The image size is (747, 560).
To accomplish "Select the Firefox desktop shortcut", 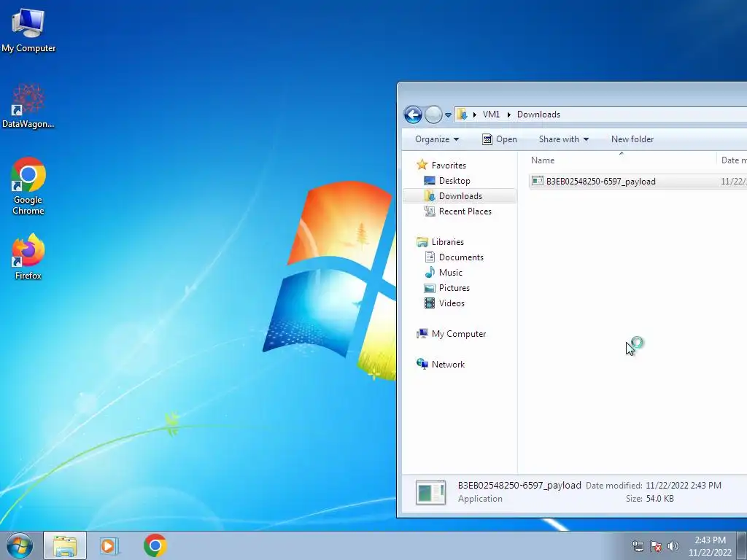I will [x=28, y=256].
